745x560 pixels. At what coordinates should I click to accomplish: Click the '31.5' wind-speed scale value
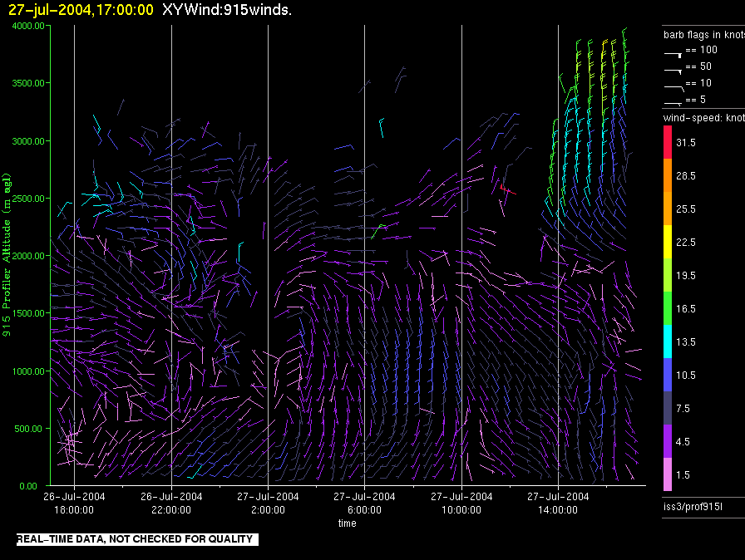(686, 143)
